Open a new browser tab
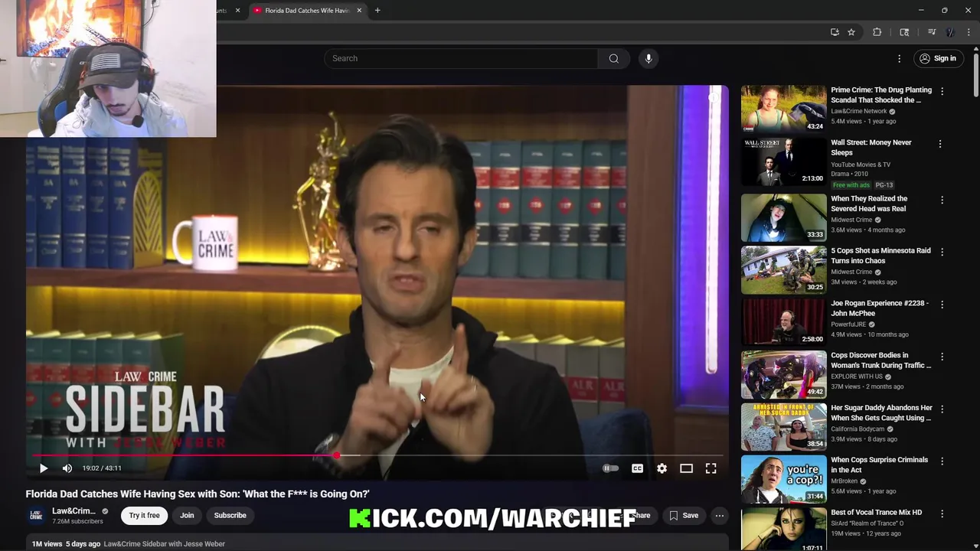 pos(377,11)
